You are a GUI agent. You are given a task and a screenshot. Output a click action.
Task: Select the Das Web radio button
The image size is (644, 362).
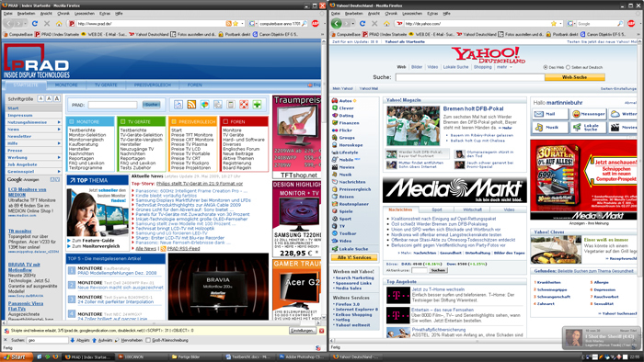tap(546, 67)
